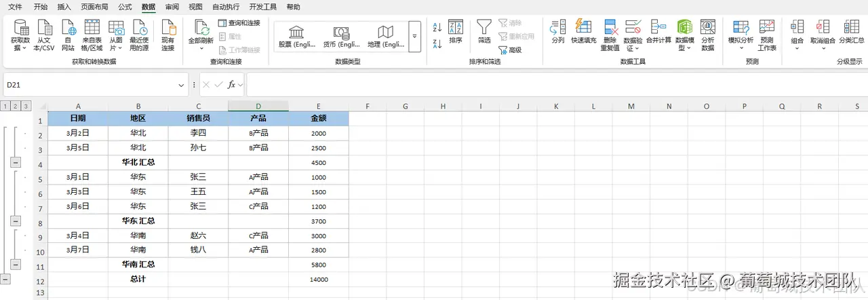Click 分列 (Text to Columns)
Viewport: 868px width, 300px height.
[557, 32]
